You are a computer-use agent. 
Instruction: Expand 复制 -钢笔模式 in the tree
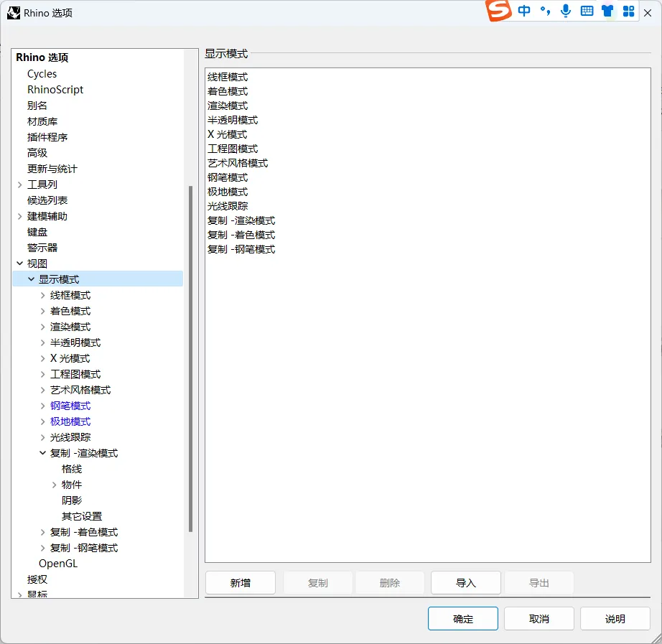click(42, 548)
